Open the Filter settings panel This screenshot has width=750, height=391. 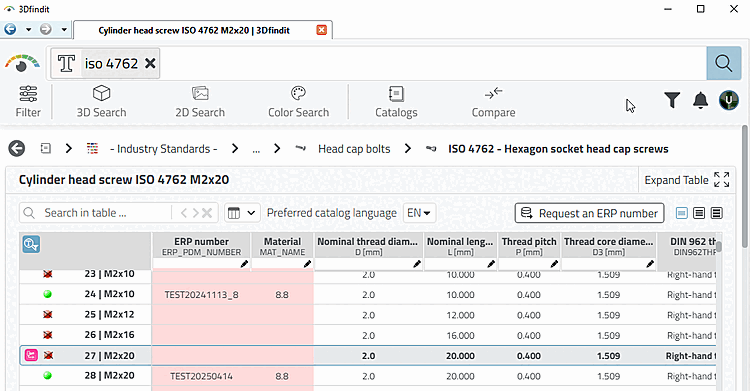[28, 101]
